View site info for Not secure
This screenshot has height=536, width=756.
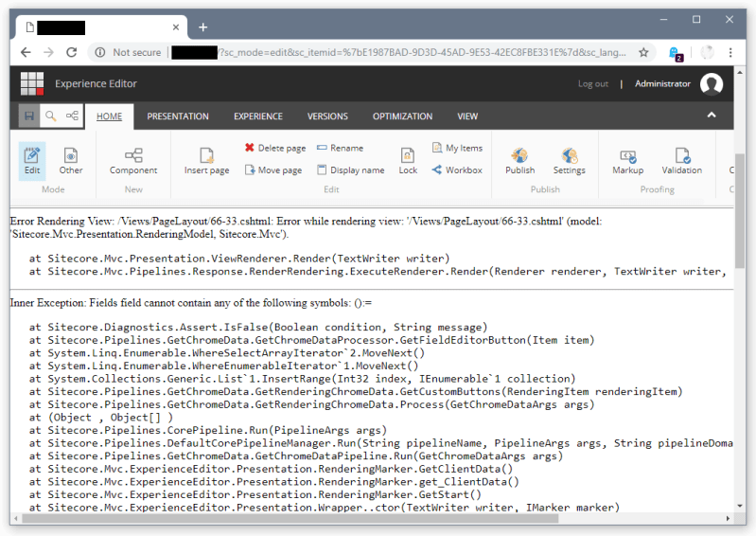[x=128, y=52]
